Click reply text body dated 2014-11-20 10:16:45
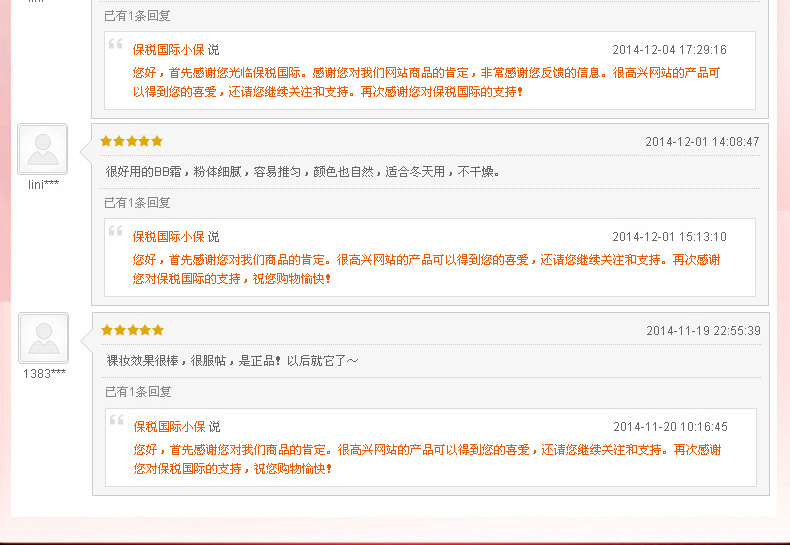The image size is (790, 545). click(427, 459)
